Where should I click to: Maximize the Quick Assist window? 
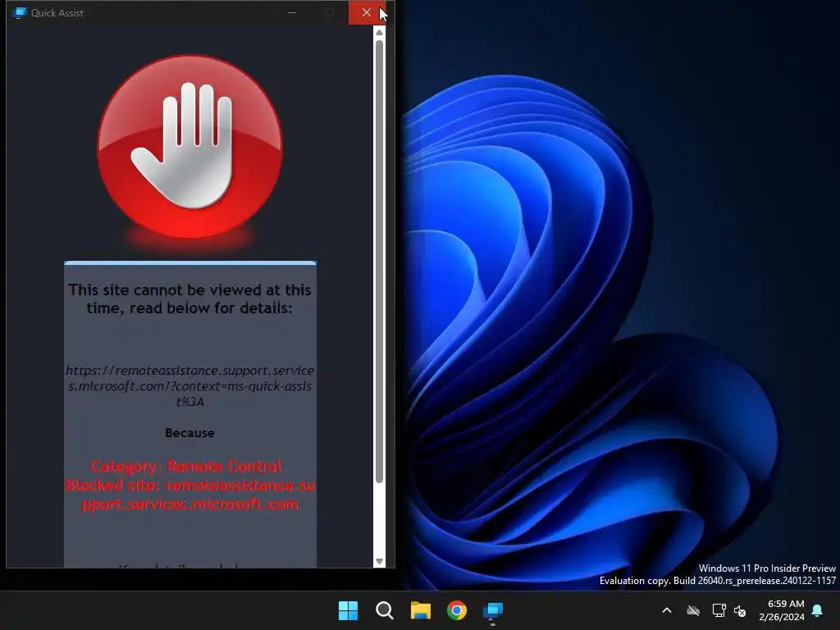(x=330, y=12)
